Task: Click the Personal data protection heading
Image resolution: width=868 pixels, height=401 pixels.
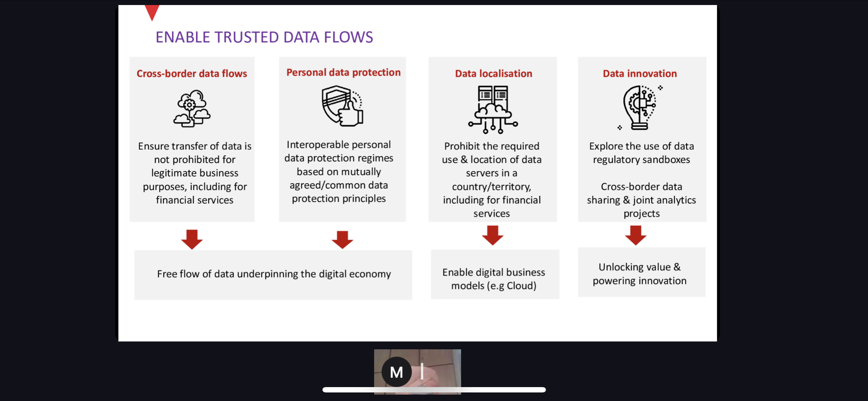Action: [343, 72]
